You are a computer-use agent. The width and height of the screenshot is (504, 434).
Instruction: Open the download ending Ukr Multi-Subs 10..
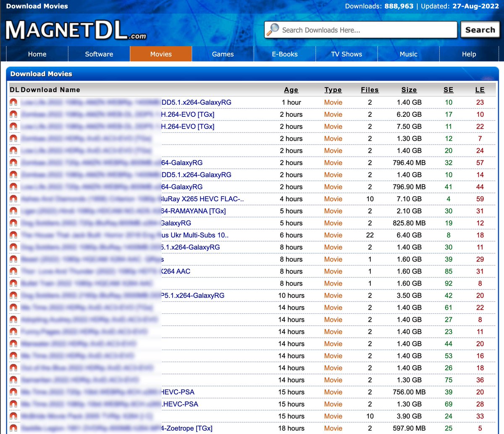(x=125, y=235)
